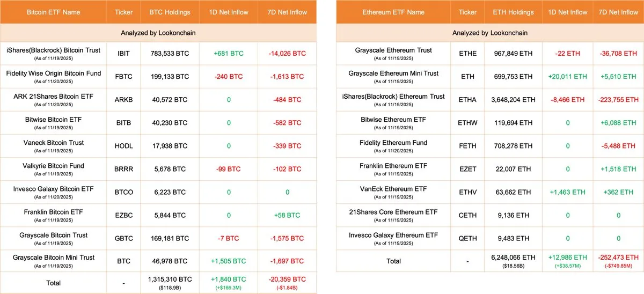The width and height of the screenshot is (644, 294).
Task: Click the Ethereum ETF Name column header
Action: click(x=393, y=12)
